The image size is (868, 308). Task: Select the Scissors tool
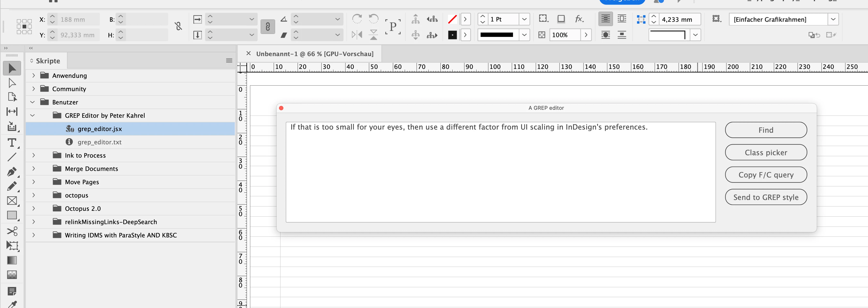click(12, 231)
